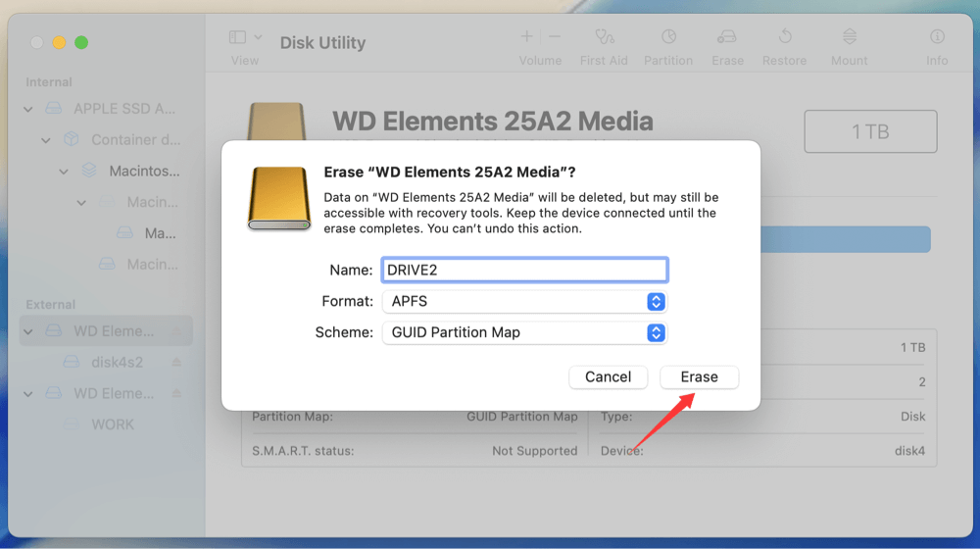Click the green zoom window button
The height and width of the screenshot is (549, 980).
(x=81, y=42)
